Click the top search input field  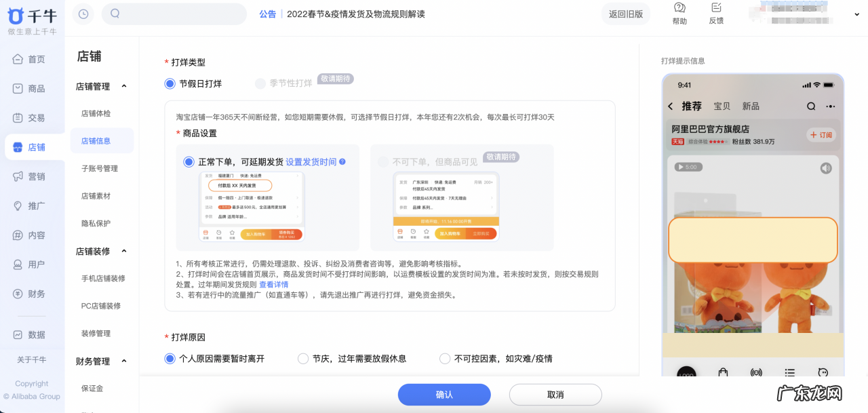click(174, 14)
